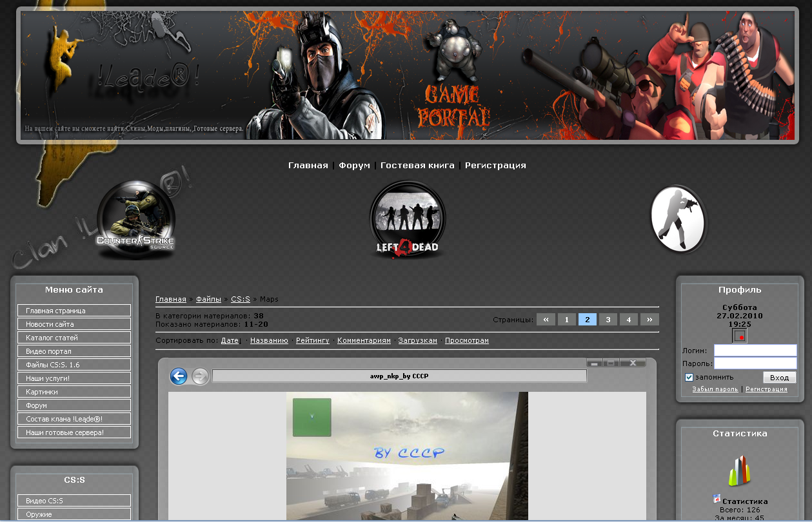Click Файлы breadcrumb link

[x=208, y=299]
